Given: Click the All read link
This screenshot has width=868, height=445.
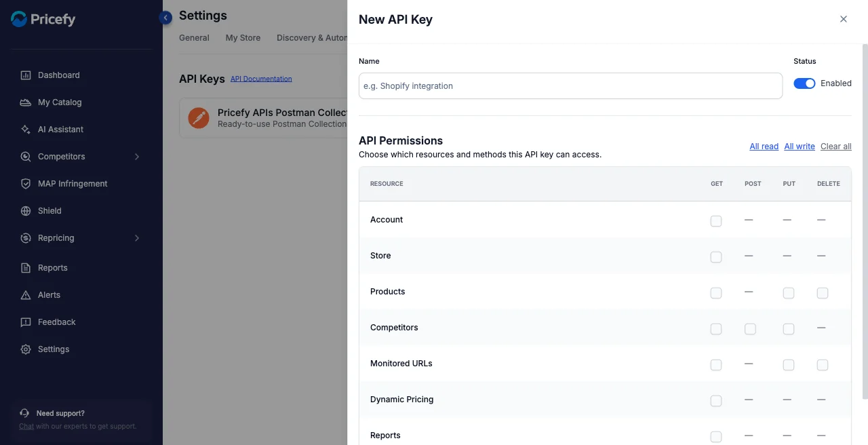Looking at the screenshot, I should pos(764,147).
